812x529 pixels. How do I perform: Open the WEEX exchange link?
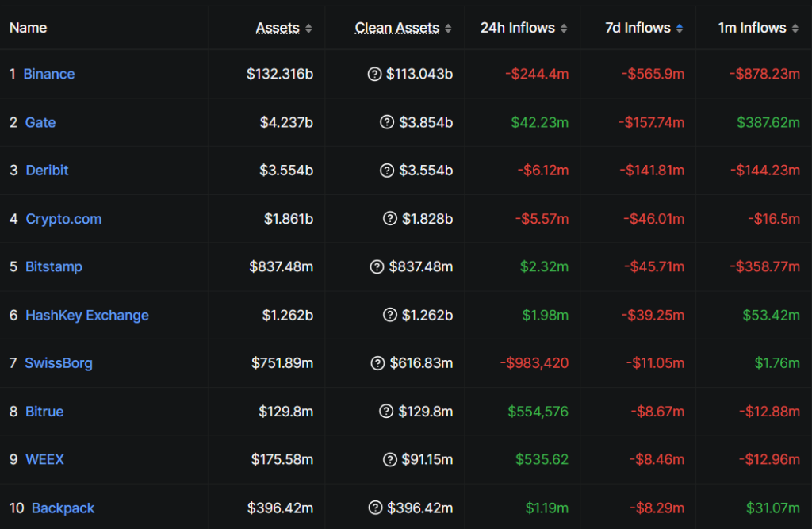[44, 459]
